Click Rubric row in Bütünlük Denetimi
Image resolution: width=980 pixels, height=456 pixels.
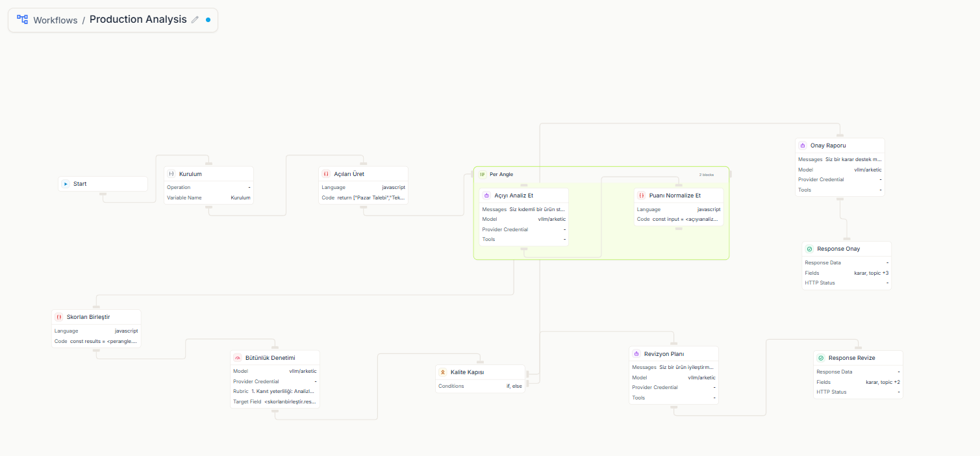275,392
